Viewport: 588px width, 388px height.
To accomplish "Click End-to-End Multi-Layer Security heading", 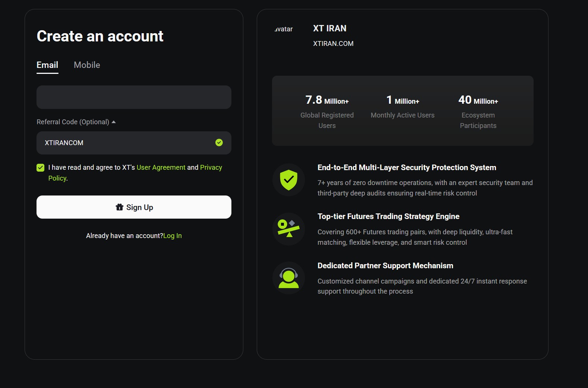I will pyautogui.click(x=407, y=168).
